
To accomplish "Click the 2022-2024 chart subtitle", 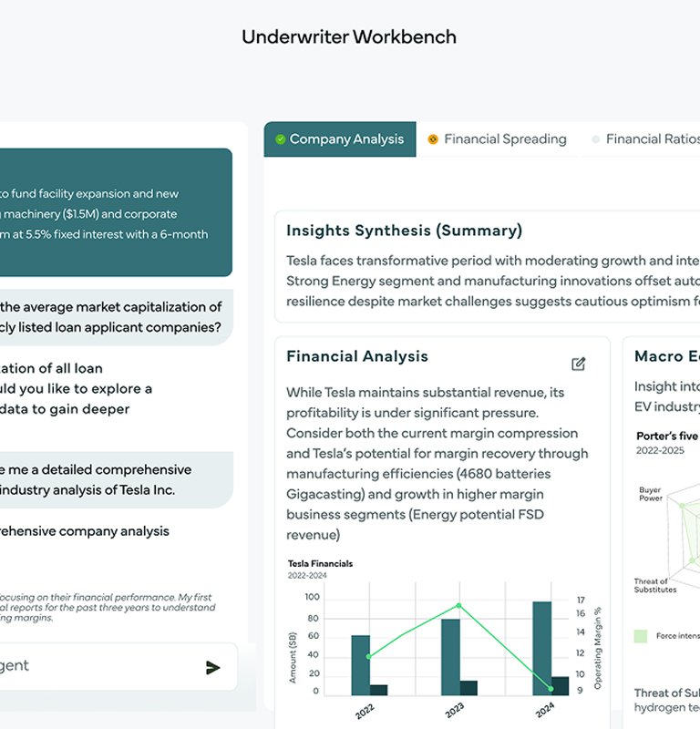I will (x=307, y=576).
